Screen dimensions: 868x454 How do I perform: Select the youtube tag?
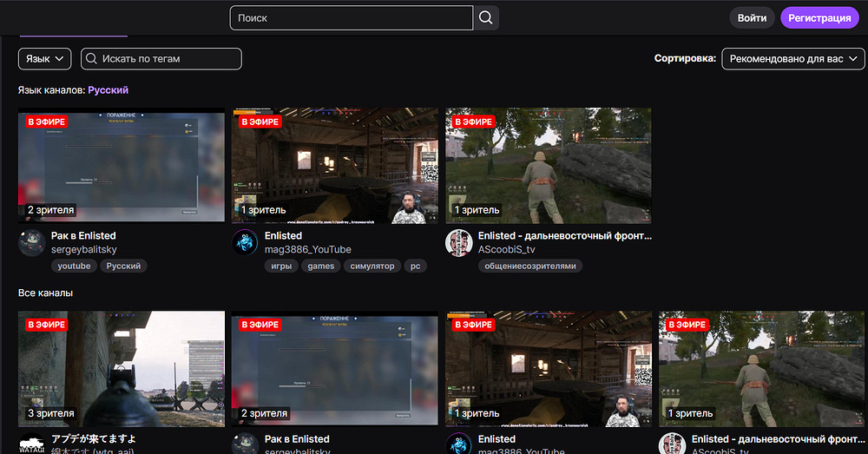[74, 266]
